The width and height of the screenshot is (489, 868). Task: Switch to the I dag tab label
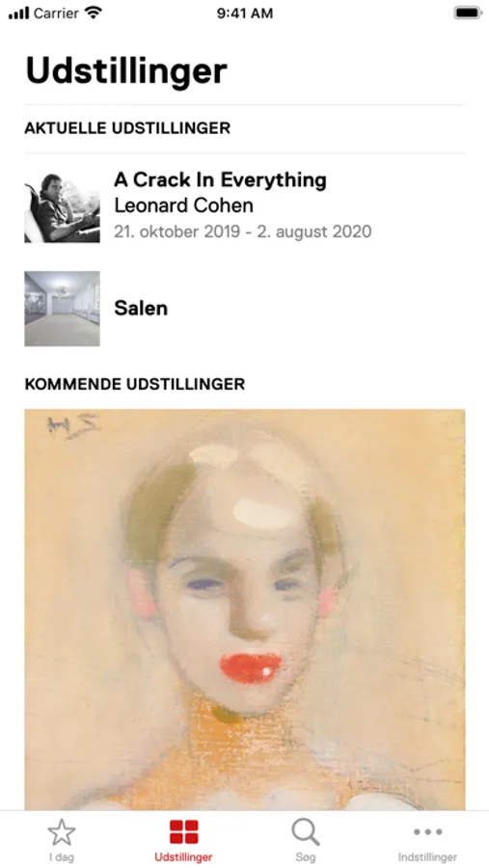tap(62, 857)
